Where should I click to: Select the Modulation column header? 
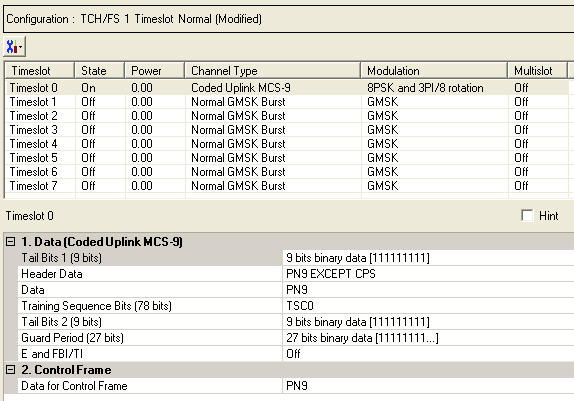tap(434, 71)
